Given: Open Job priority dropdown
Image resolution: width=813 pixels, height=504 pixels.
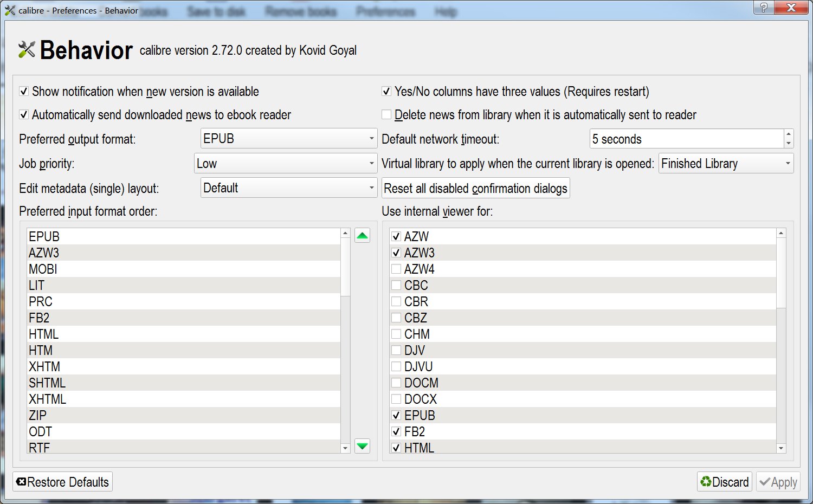Looking at the screenshot, I should 286,164.
